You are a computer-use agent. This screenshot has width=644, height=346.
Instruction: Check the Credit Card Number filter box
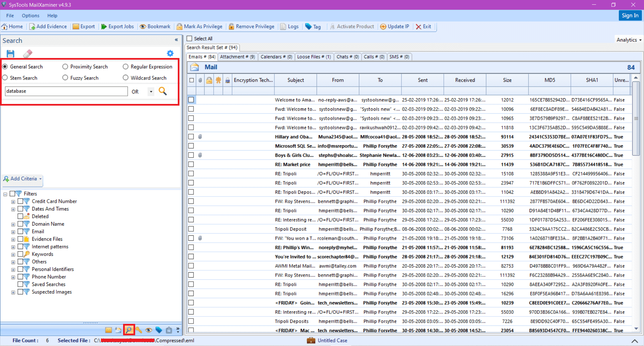[x=20, y=201]
